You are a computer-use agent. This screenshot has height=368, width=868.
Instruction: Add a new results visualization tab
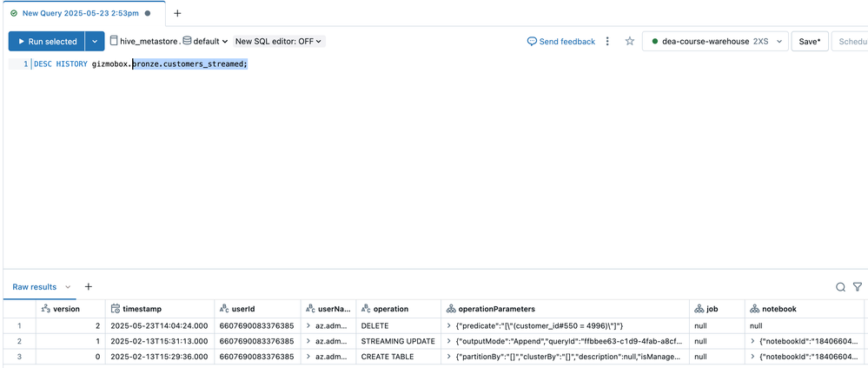(88, 287)
